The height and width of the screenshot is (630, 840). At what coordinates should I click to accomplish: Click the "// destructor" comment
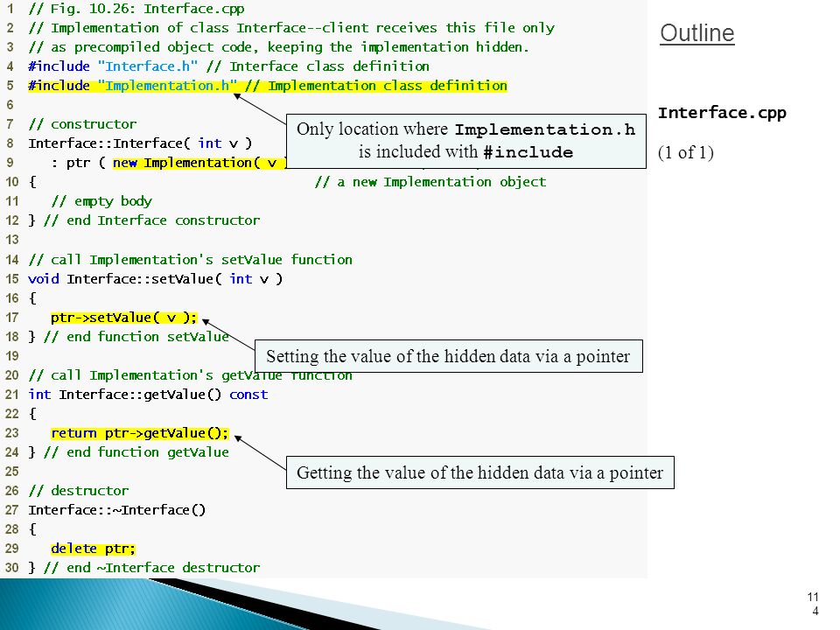coord(79,491)
